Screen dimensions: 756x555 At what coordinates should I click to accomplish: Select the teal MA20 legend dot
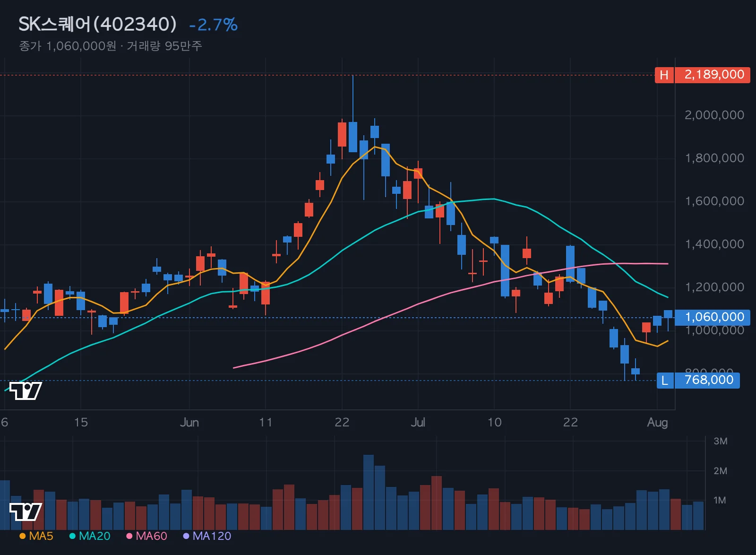(x=72, y=536)
